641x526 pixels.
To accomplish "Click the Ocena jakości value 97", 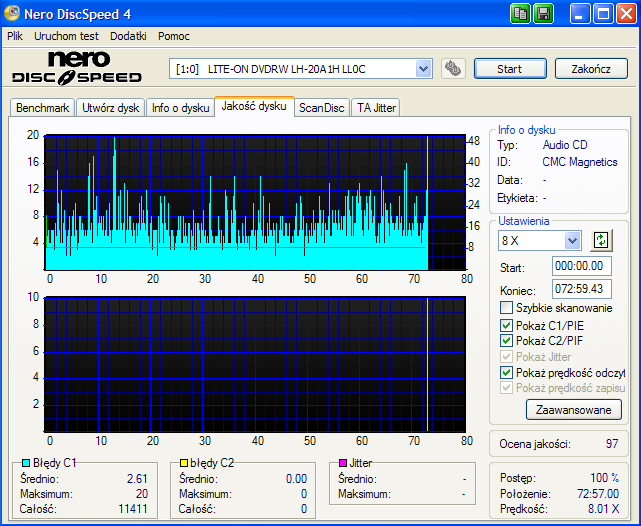I will 612,443.
